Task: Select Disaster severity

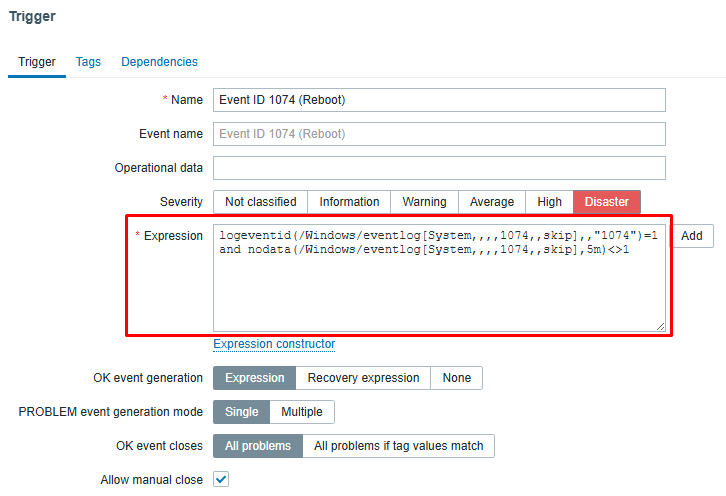Action: [x=607, y=202]
